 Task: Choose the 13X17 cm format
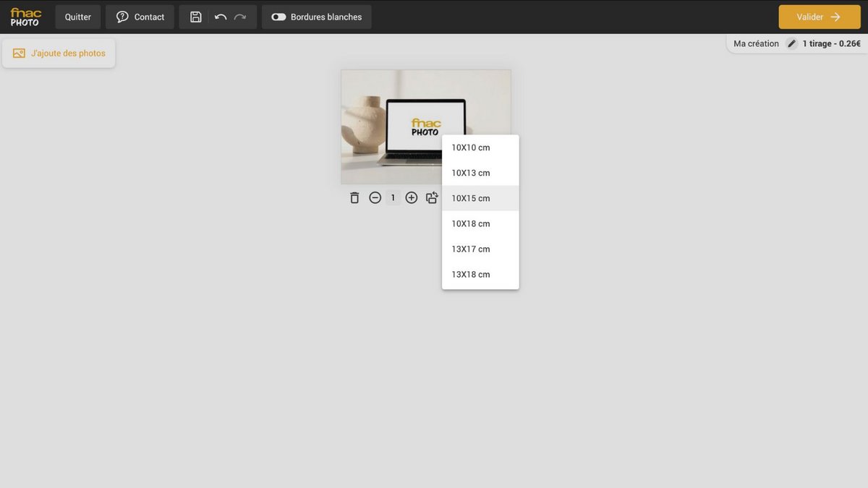[471, 249]
